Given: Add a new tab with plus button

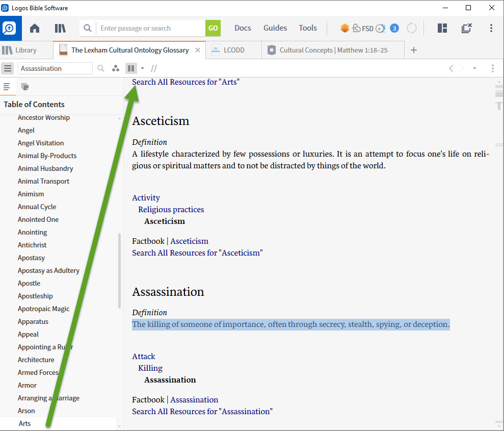Looking at the screenshot, I should click(414, 50).
